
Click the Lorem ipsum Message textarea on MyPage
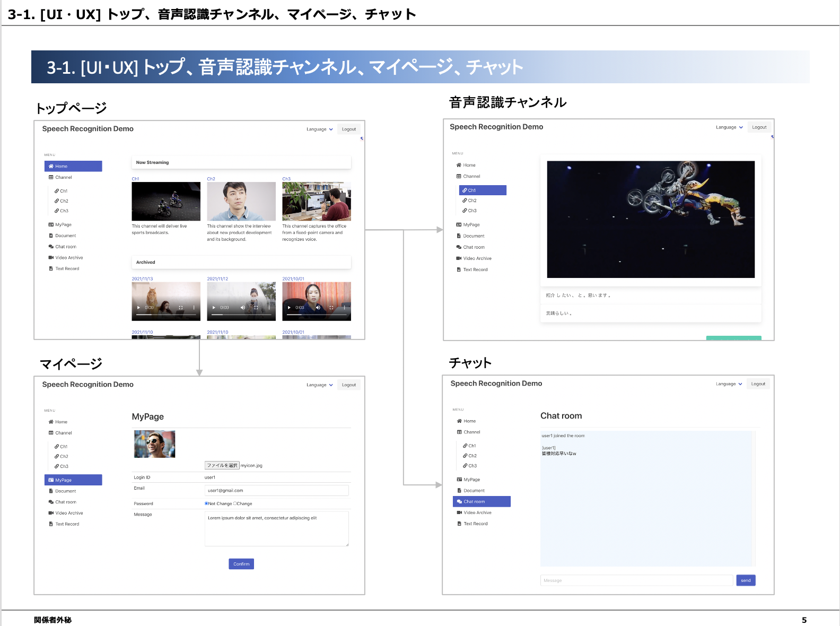(x=277, y=529)
